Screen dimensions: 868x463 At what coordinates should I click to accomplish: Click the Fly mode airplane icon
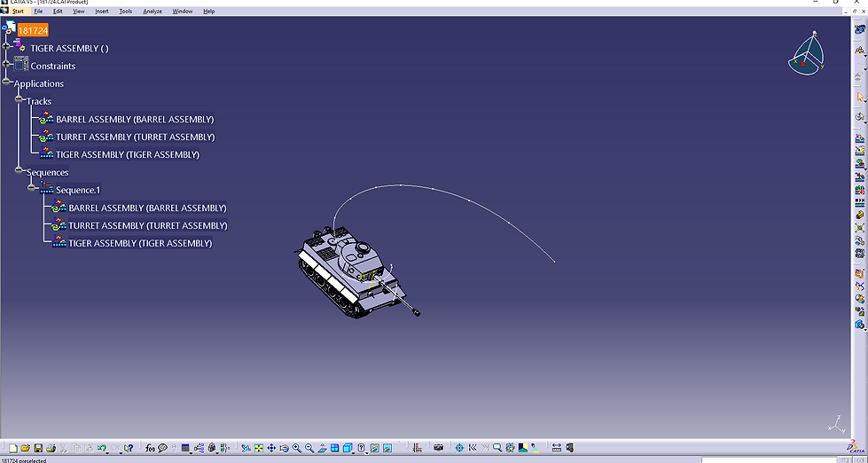pyautogui.click(x=246, y=448)
